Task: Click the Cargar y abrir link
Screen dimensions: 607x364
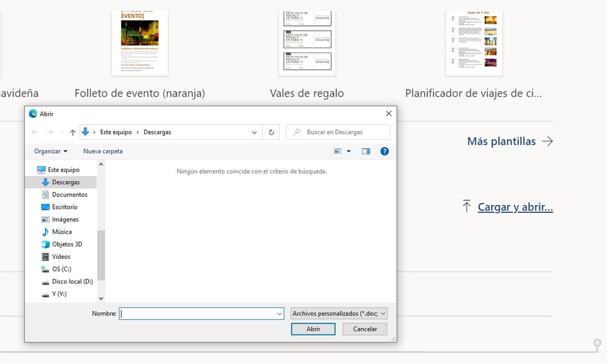Action: [515, 207]
